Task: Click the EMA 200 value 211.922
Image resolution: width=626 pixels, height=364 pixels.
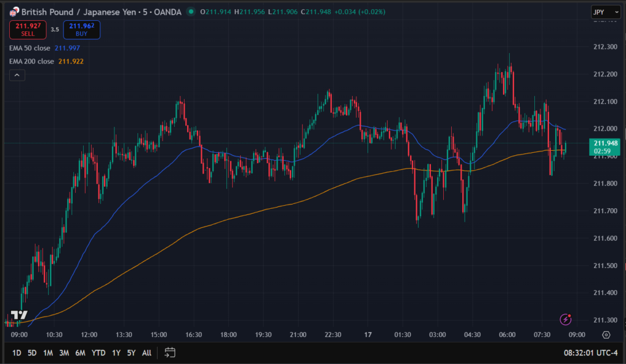Action: point(71,62)
